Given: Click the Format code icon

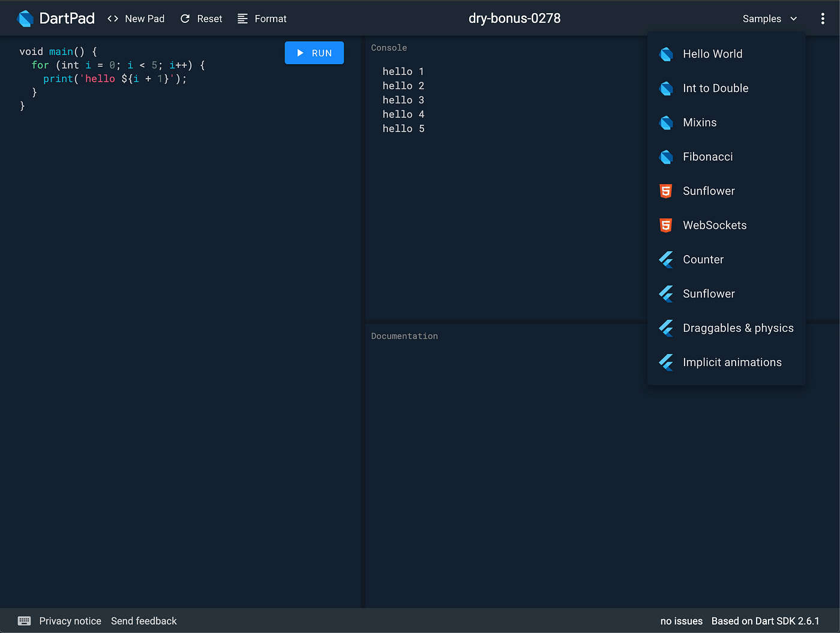Looking at the screenshot, I should coord(243,18).
